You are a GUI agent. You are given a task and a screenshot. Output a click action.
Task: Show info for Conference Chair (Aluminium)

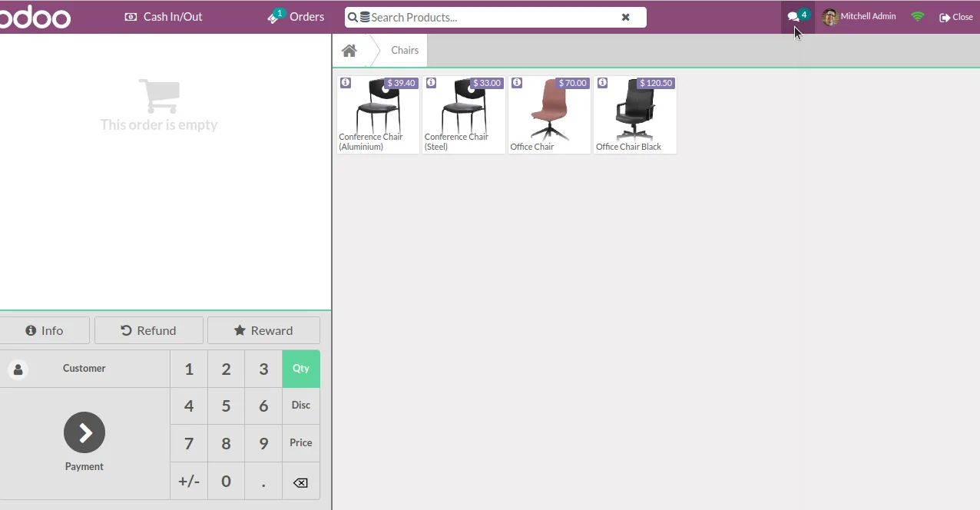pos(346,83)
